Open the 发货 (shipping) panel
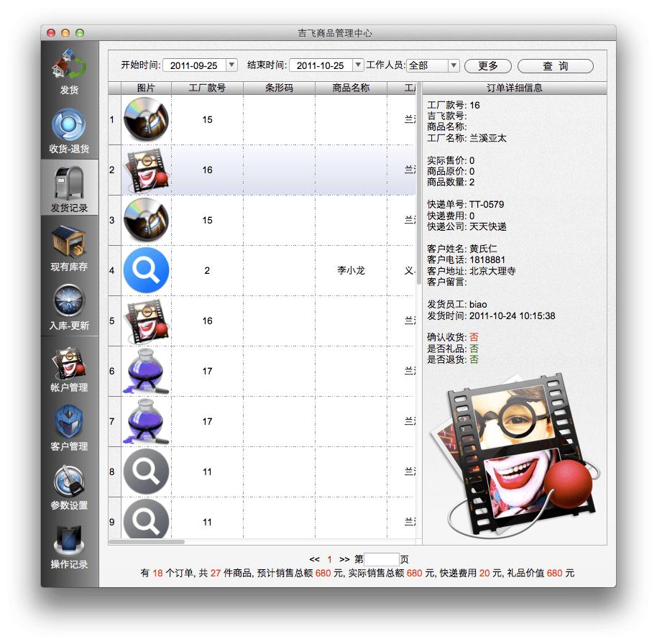 tap(69, 68)
